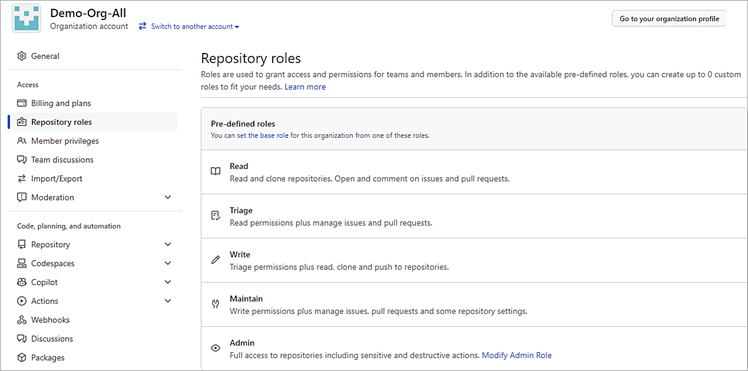Click the Write role pencil icon
Screen dimensions: 748x371
pyautogui.click(x=216, y=260)
